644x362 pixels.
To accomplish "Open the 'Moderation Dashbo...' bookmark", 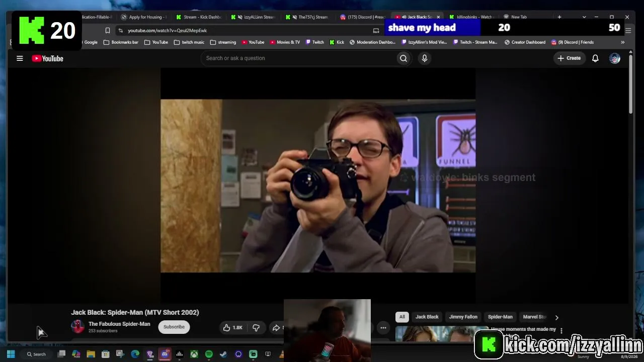I will (x=372, y=42).
